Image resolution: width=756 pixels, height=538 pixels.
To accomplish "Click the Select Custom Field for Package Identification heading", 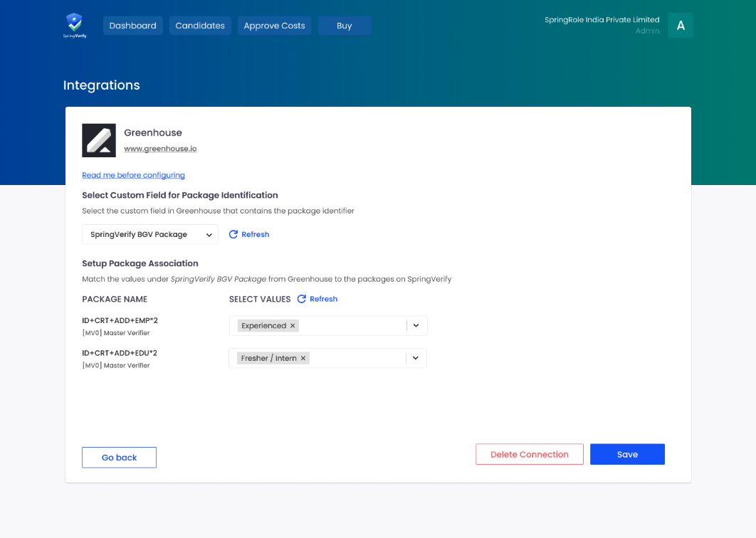I will (x=180, y=195).
